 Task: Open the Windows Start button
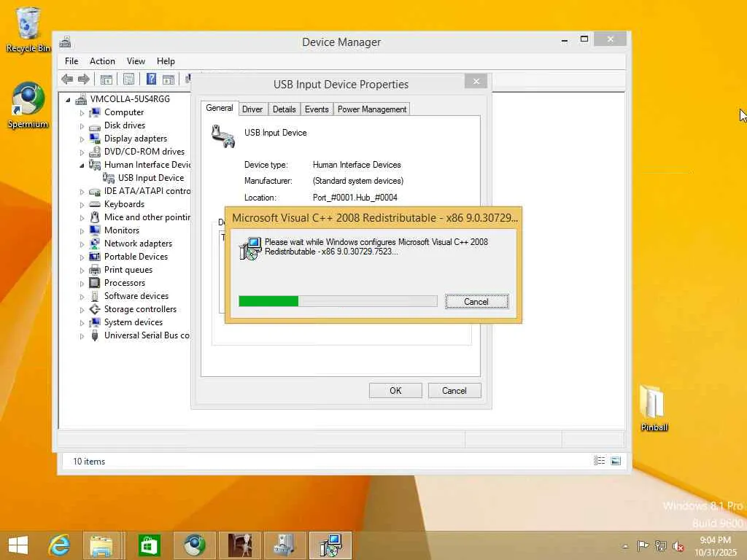[18, 545]
